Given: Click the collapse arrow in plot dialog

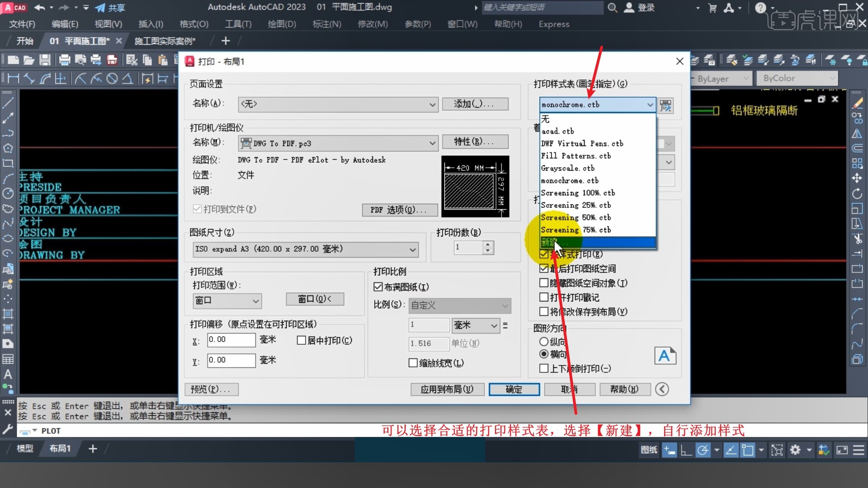Looking at the screenshot, I should [x=662, y=389].
